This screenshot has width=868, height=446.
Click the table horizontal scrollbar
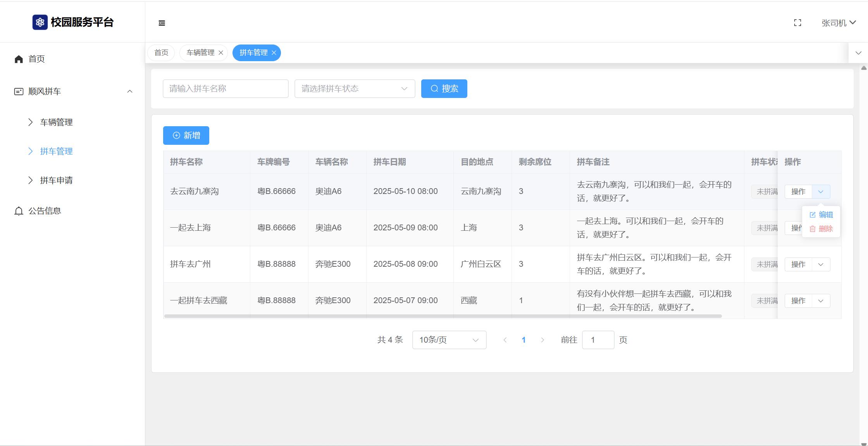pyautogui.click(x=443, y=316)
